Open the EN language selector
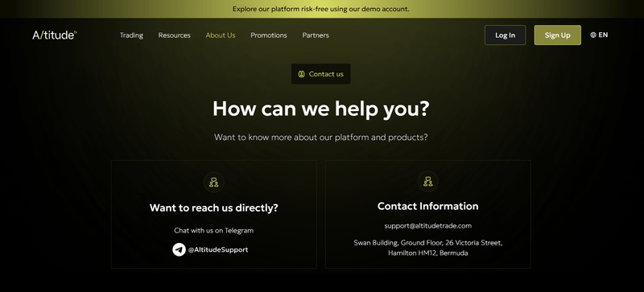 click(599, 35)
